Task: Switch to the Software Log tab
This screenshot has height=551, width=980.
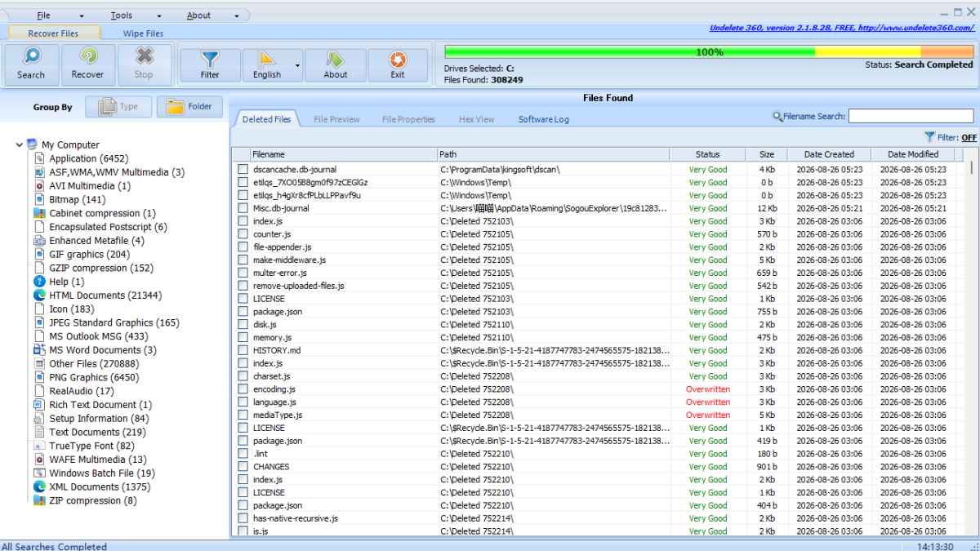Action: tap(544, 119)
